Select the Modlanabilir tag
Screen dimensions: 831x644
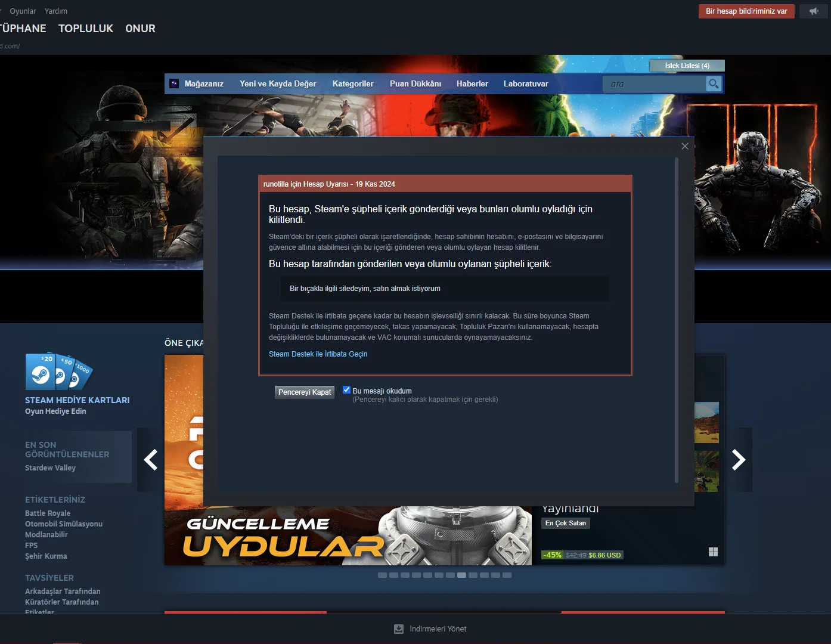click(x=46, y=535)
